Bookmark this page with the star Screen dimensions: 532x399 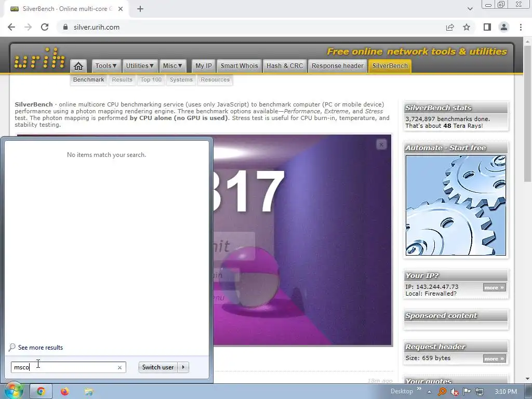[467, 27]
